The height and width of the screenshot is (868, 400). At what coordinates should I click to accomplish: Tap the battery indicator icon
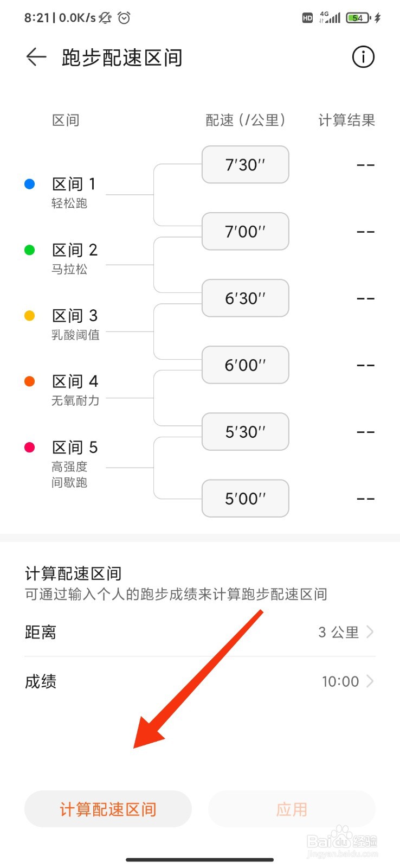[358, 18]
